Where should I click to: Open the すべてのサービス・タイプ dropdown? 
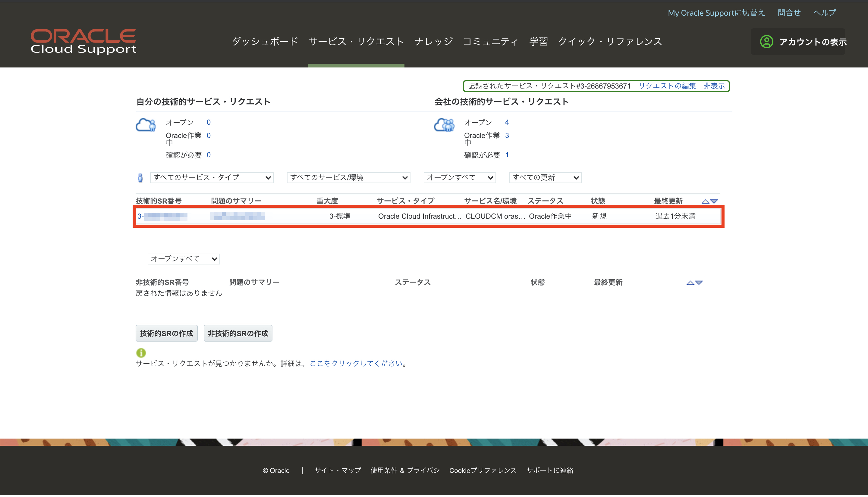(211, 177)
